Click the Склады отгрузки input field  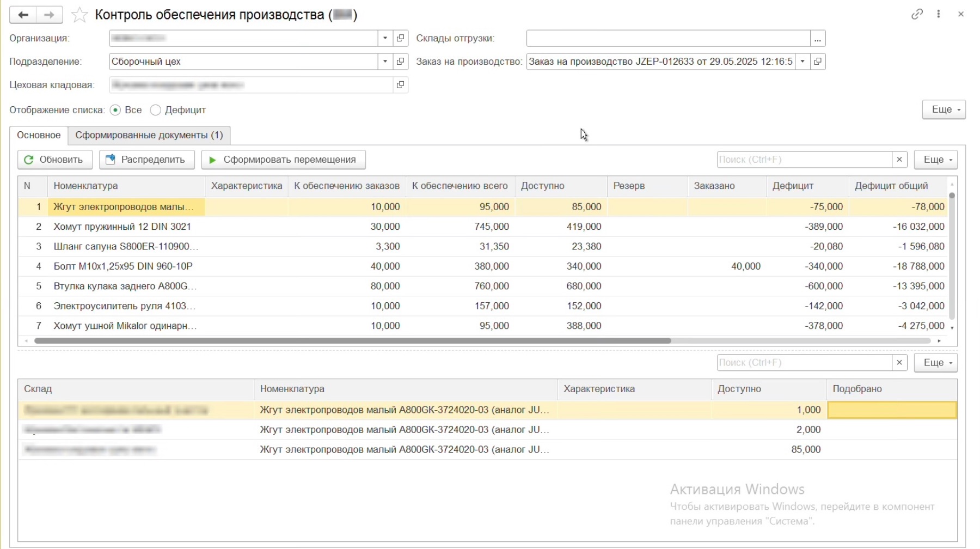click(x=667, y=38)
